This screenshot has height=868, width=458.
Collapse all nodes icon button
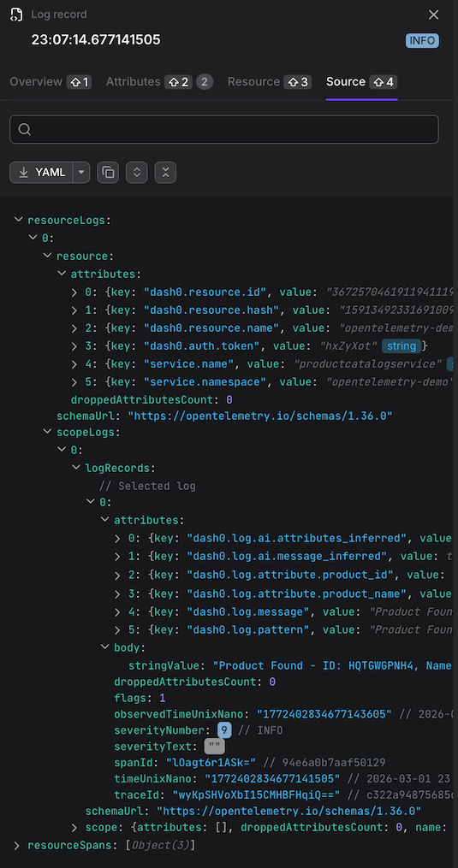(x=165, y=172)
